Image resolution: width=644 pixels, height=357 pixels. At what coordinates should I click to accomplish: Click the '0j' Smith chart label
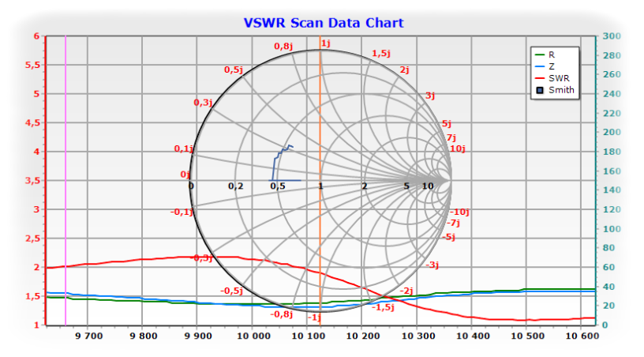[185, 175]
